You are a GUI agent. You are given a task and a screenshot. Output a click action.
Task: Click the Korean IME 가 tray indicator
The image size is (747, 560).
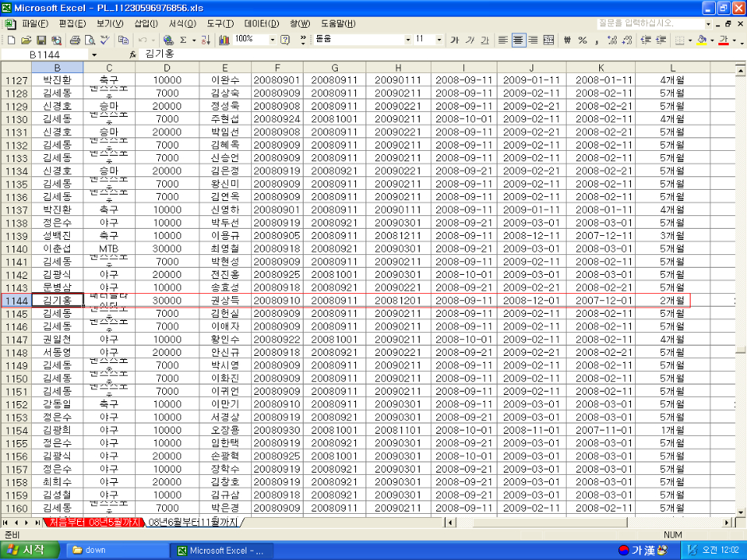click(637, 550)
